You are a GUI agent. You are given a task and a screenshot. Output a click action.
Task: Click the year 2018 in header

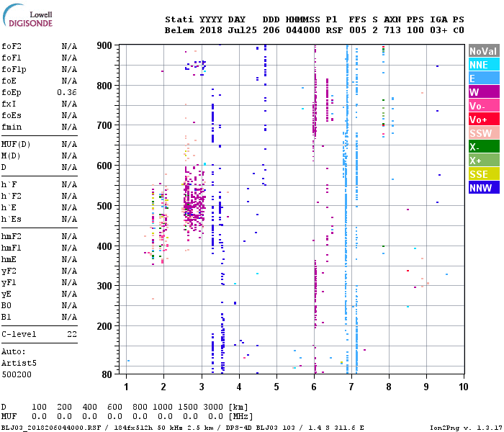(x=211, y=30)
